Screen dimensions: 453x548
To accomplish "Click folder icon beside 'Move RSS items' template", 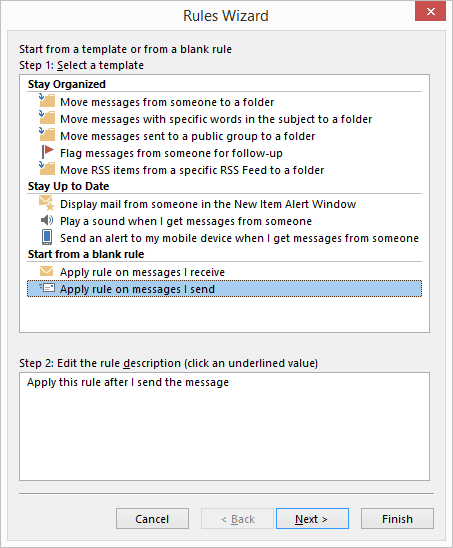I will point(47,168).
